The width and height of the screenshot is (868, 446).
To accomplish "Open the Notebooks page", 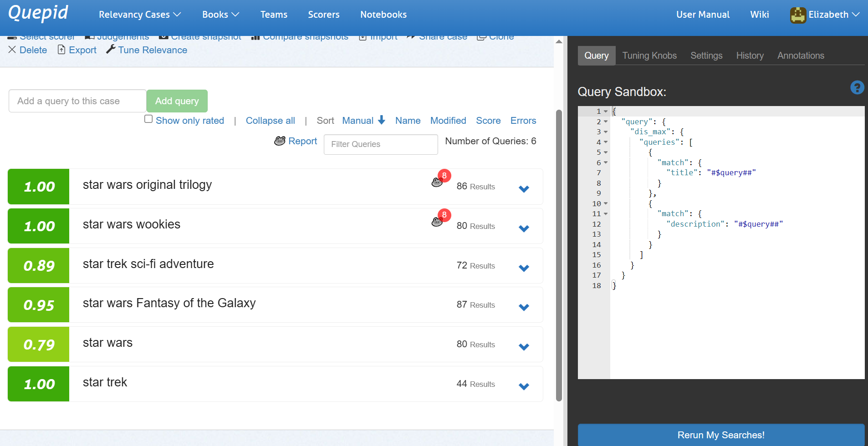I will pyautogui.click(x=383, y=15).
